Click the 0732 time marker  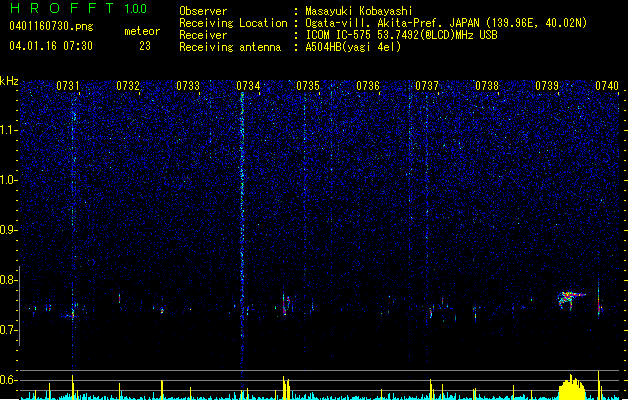click(128, 85)
